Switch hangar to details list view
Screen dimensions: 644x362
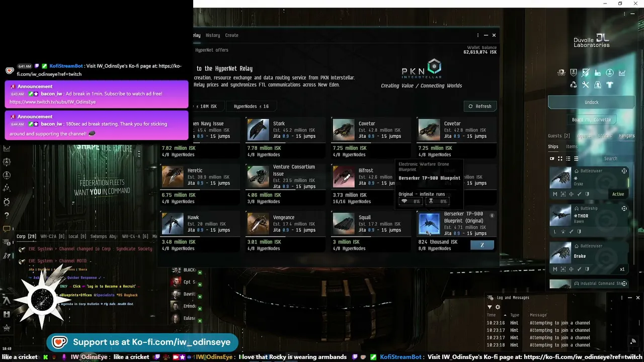(x=568, y=158)
